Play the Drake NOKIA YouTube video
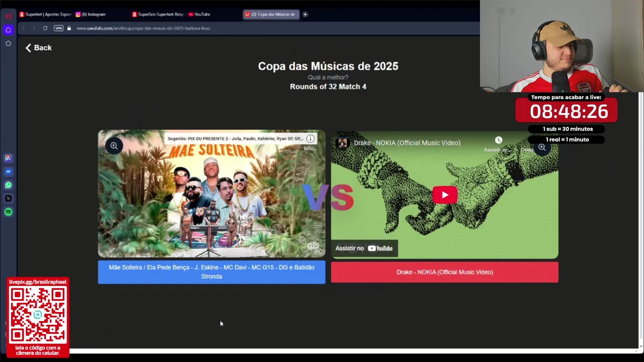This screenshot has height=362, width=644. pyautogui.click(x=445, y=195)
